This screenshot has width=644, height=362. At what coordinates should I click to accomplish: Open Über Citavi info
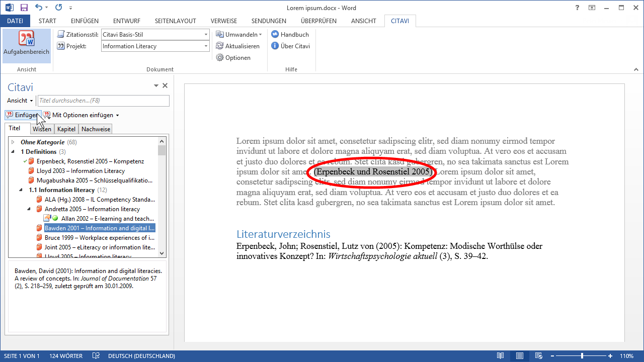click(x=291, y=46)
